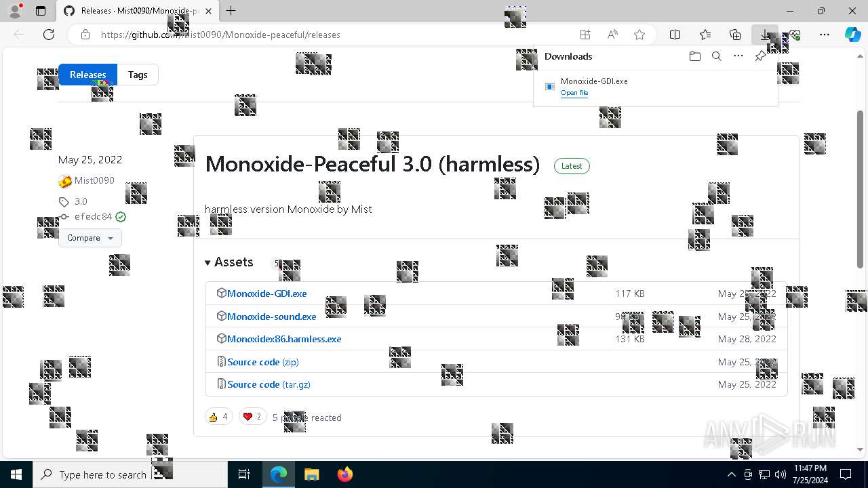Add this page to favorites star

click(639, 35)
